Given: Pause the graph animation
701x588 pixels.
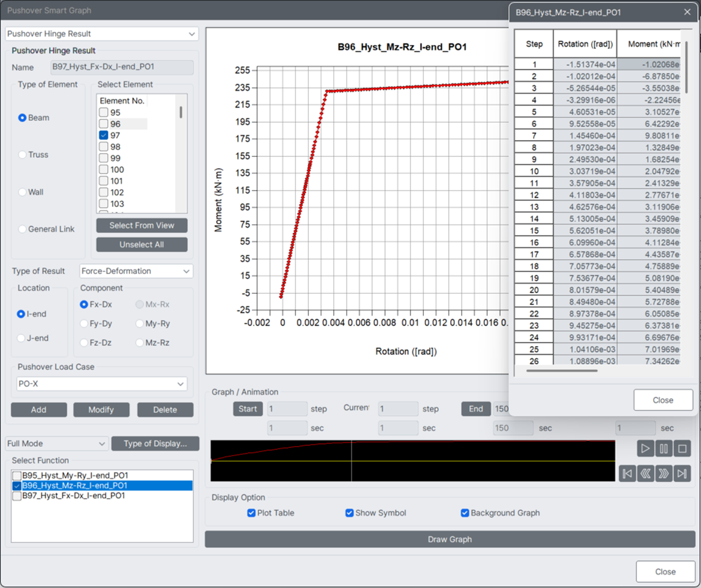Looking at the screenshot, I should coord(664,448).
